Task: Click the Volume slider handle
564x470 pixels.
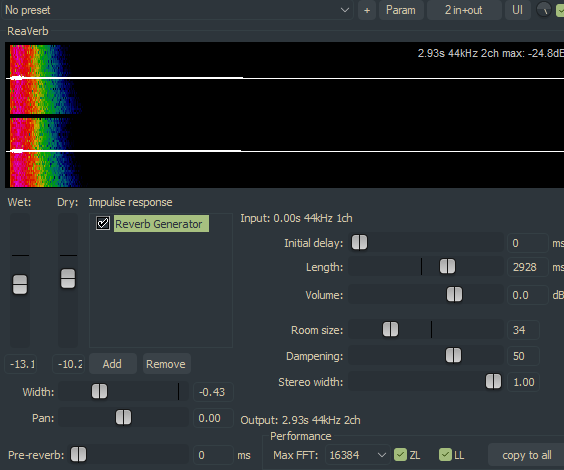Action: (454, 295)
